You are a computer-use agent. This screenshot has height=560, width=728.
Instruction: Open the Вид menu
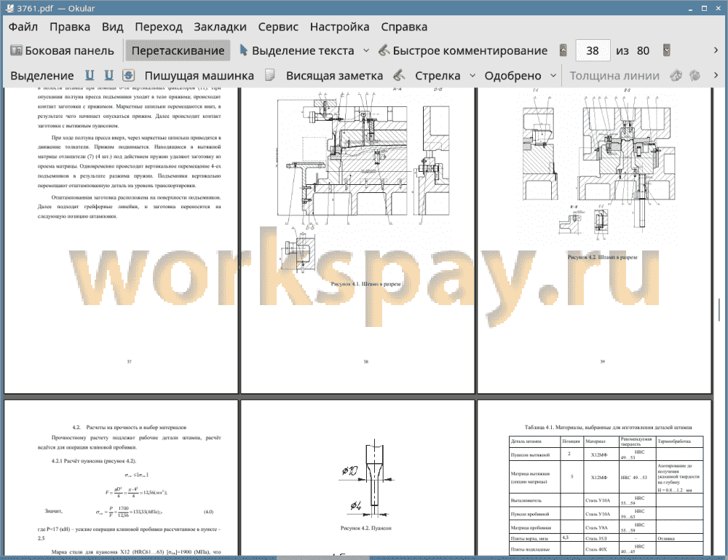pyautogui.click(x=112, y=27)
